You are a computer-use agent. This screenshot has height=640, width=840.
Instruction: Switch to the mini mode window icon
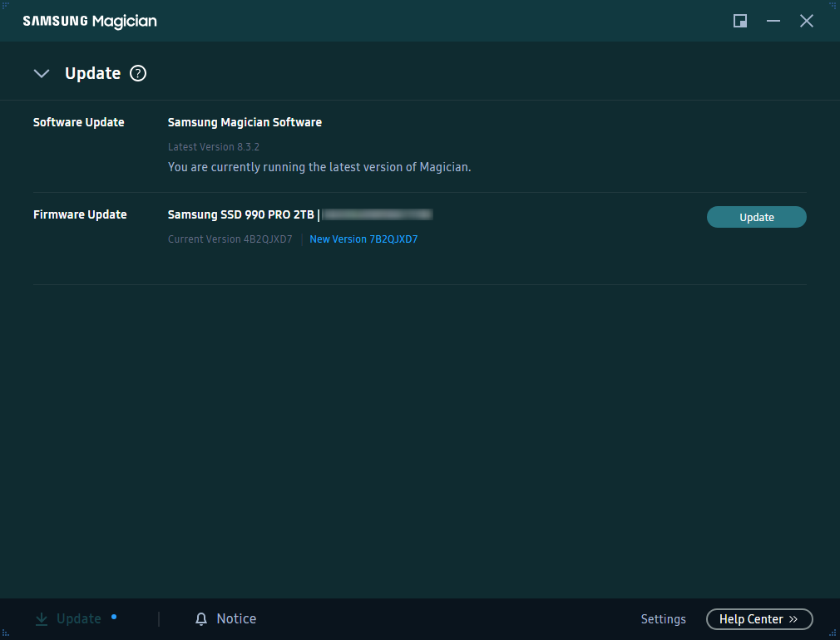(740, 21)
